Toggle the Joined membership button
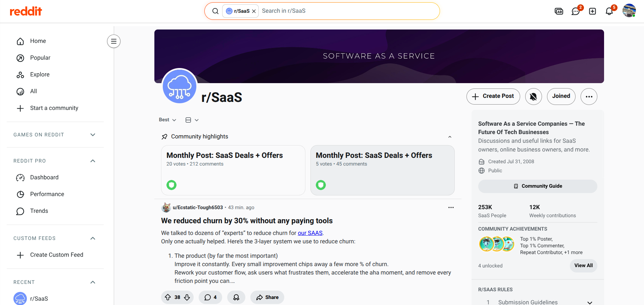Image resolution: width=644 pixels, height=305 pixels. (x=561, y=97)
